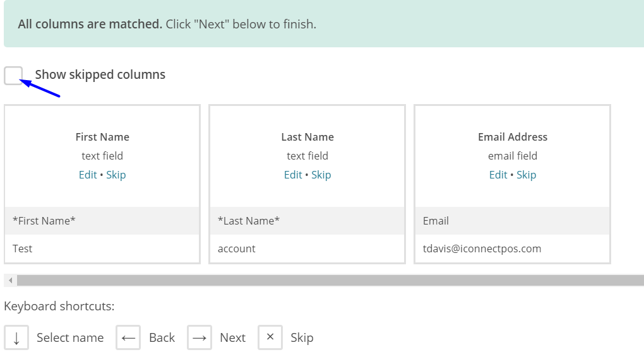Click the down arrow Select name key icon
This screenshot has height=357, width=644.
click(16, 337)
